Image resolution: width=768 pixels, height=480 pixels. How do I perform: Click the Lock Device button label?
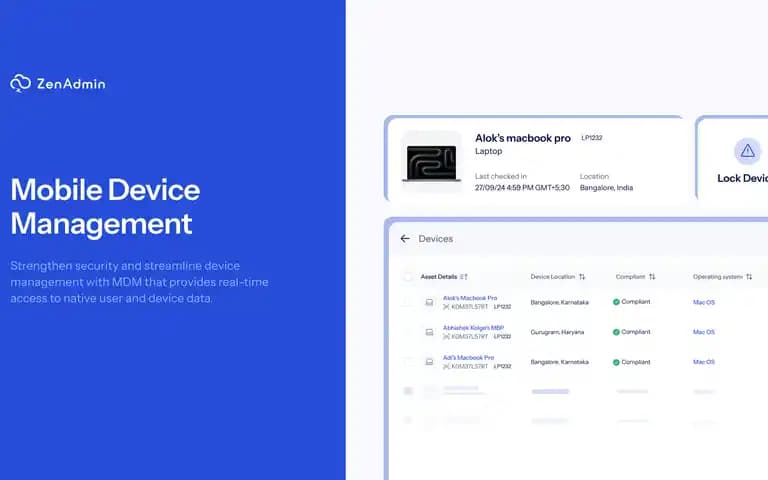click(x=743, y=178)
